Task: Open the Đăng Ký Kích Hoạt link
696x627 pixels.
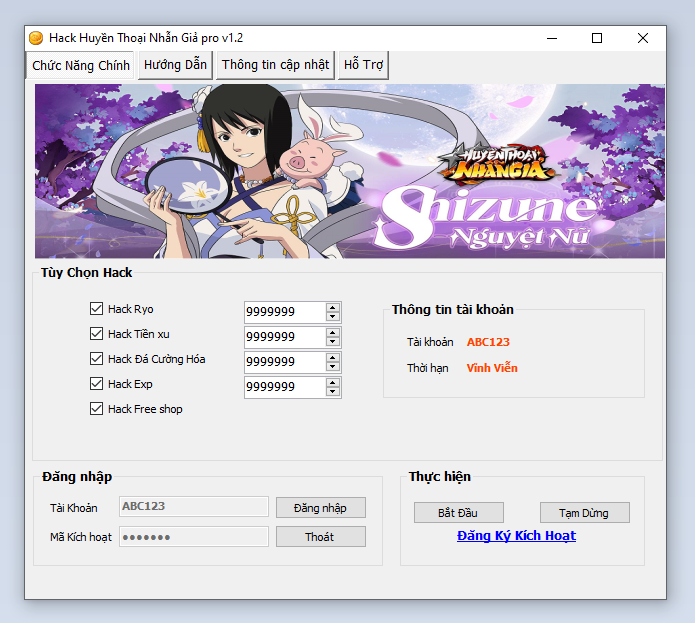Action: point(516,536)
